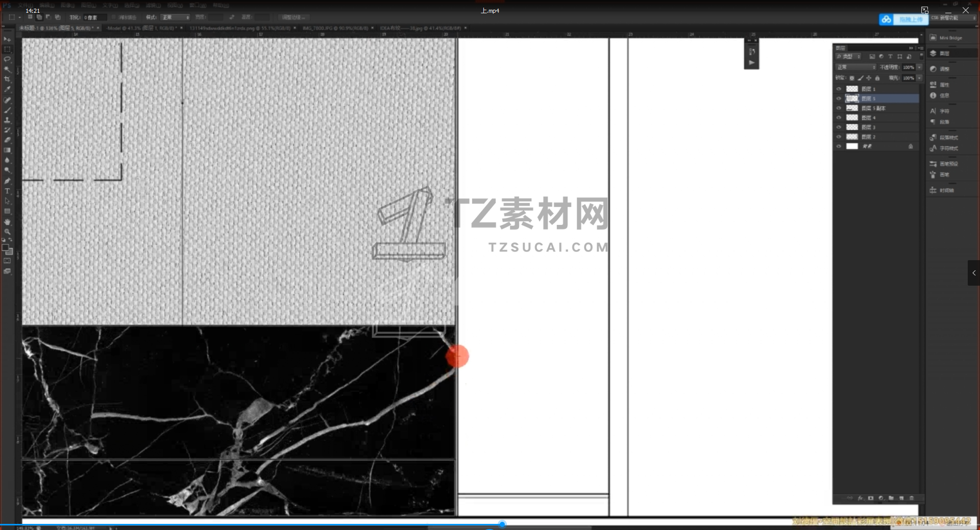Open the marquee style dropdown in options bar
Viewport: 980px width, 530px height.
(175, 17)
